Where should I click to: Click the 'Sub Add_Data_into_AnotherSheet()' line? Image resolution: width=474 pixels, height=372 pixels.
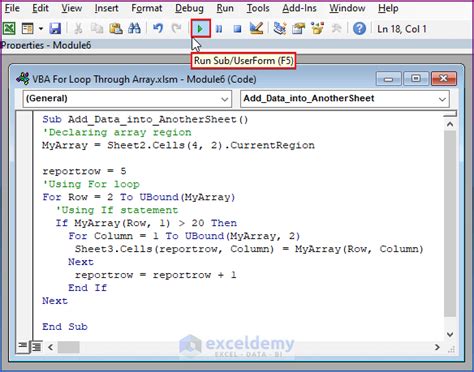(x=145, y=119)
